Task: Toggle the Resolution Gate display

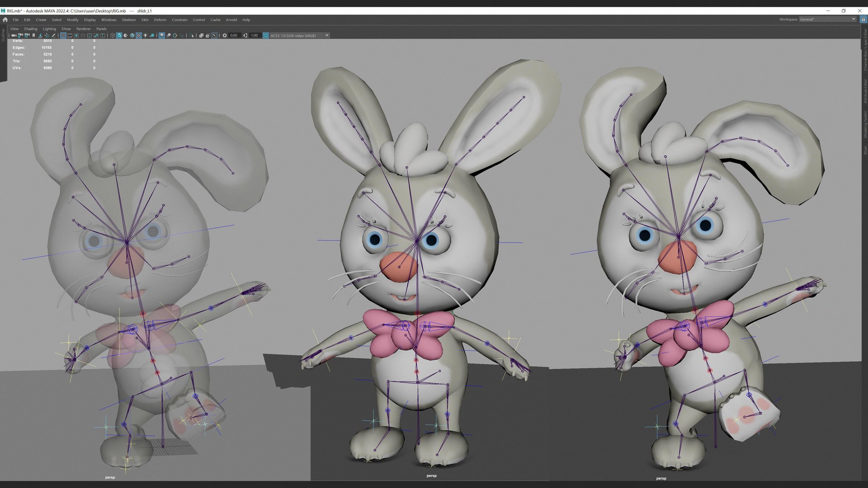Action: (76, 35)
